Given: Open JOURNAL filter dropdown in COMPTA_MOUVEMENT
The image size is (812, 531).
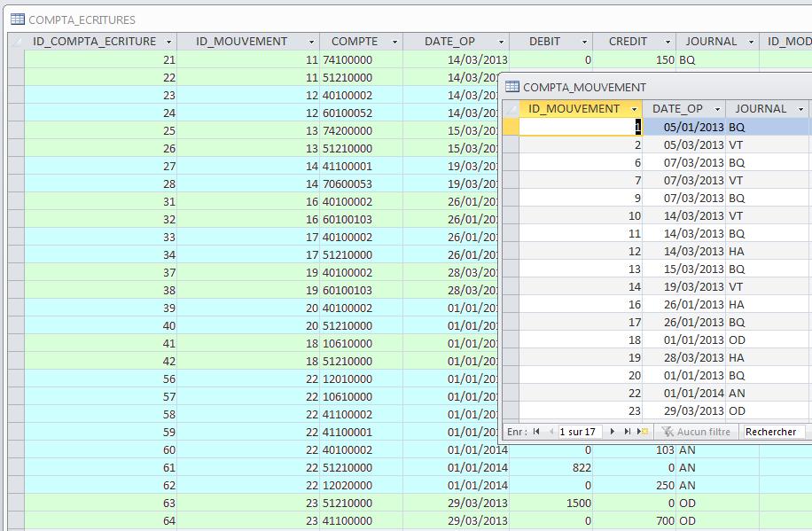Looking at the screenshot, I should [801, 109].
